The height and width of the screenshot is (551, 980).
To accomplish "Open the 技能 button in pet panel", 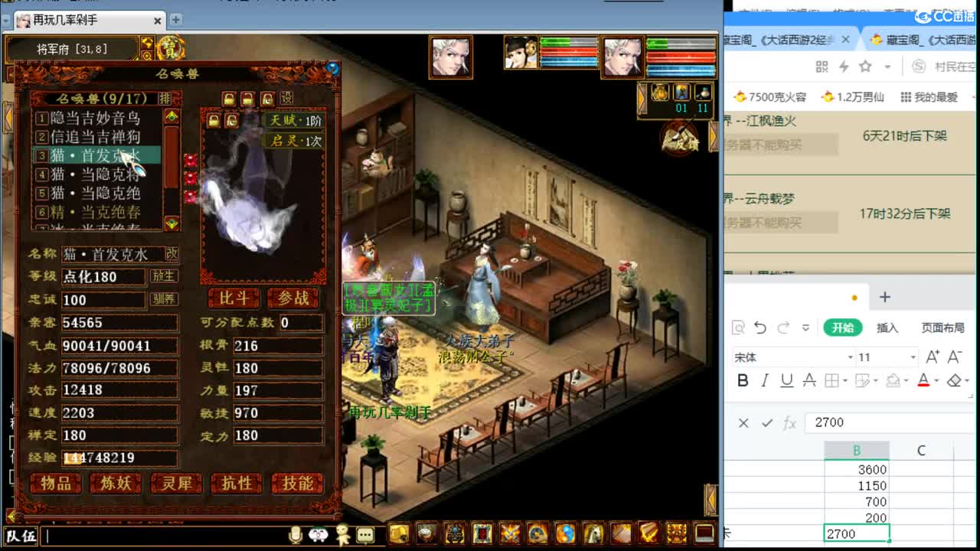I will (297, 484).
